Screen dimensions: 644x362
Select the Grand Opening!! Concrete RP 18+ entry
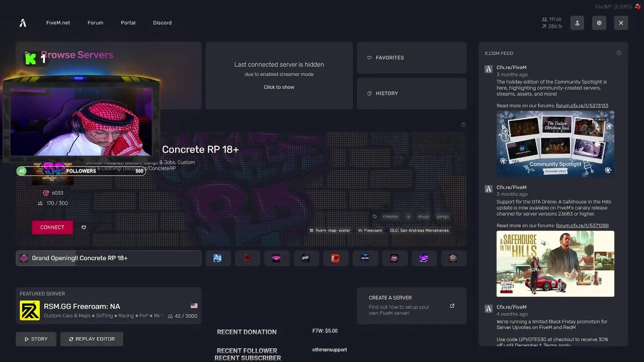(109, 258)
